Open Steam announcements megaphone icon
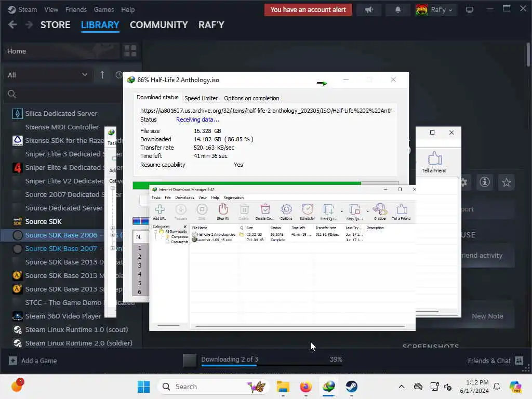The image size is (532, 399). point(369,10)
